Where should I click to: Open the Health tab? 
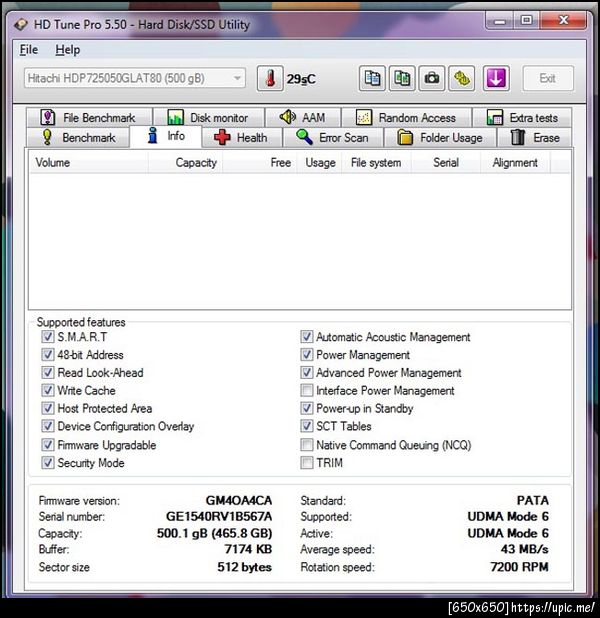click(242, 138)
